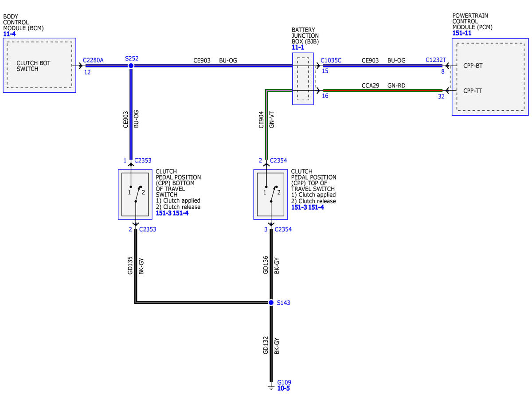Image resolution: width=532 pixels, height=411 pixels.
Task: Click the C1035C connector label
Action: pyautogui.click(x=331, y=60)
